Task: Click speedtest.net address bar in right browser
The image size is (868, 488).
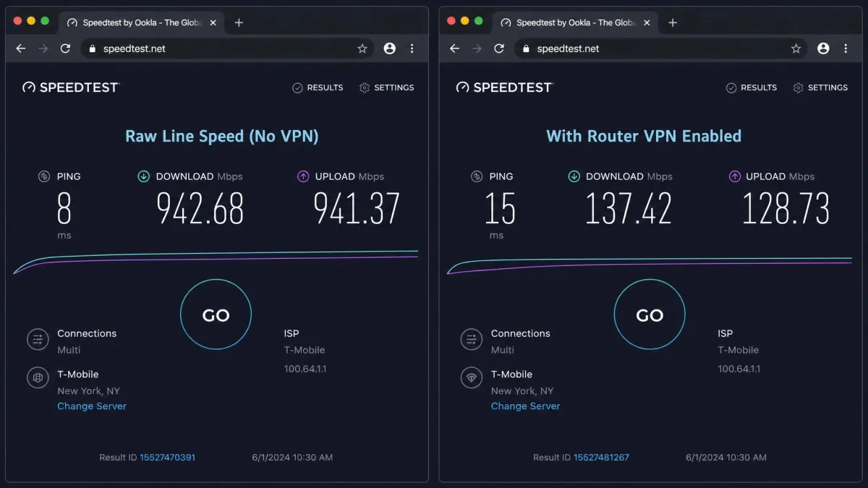Action: point(663,48)
